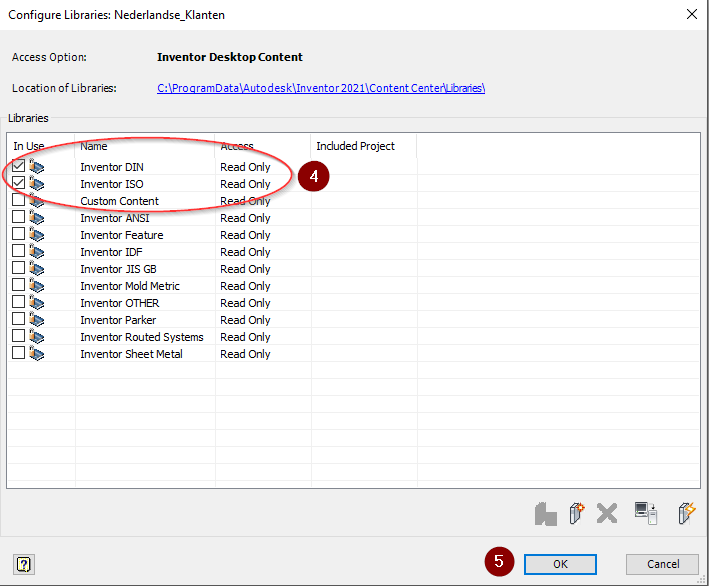The image size is (709, 586).
Task: Select the Custom Content library name
Action: pos(119,201)
